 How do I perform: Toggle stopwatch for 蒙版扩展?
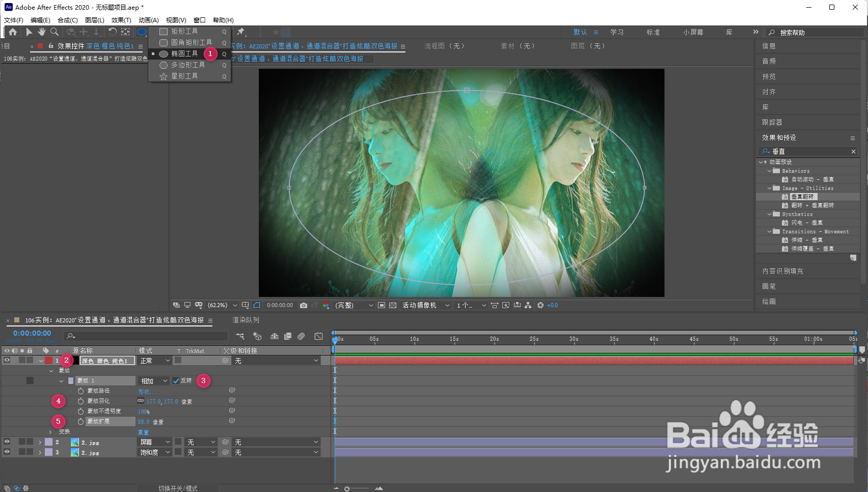pyautogui.click(x=80, y=422)
